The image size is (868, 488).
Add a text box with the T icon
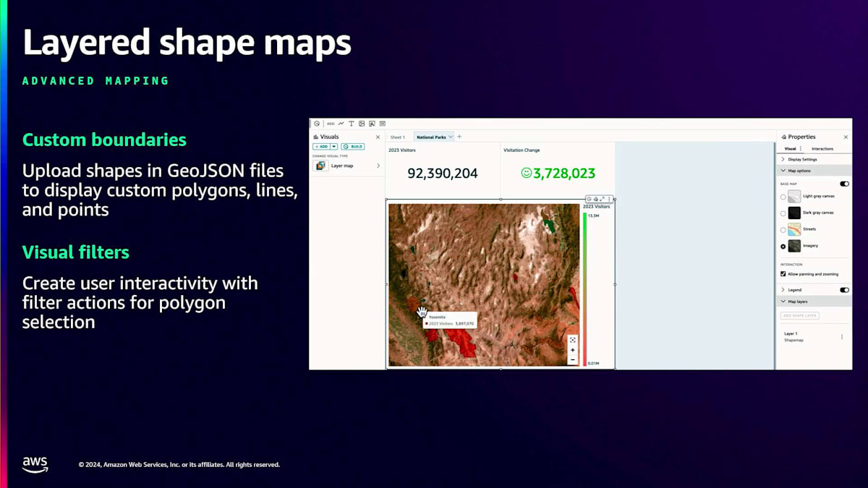pyautogui.click(x=352, y=124)
